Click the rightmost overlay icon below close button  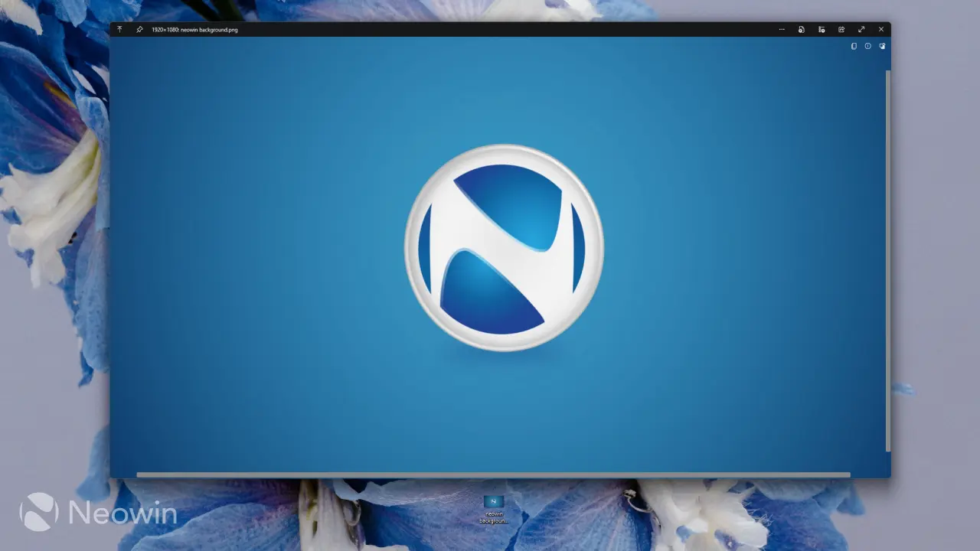[x=882, y=46]
